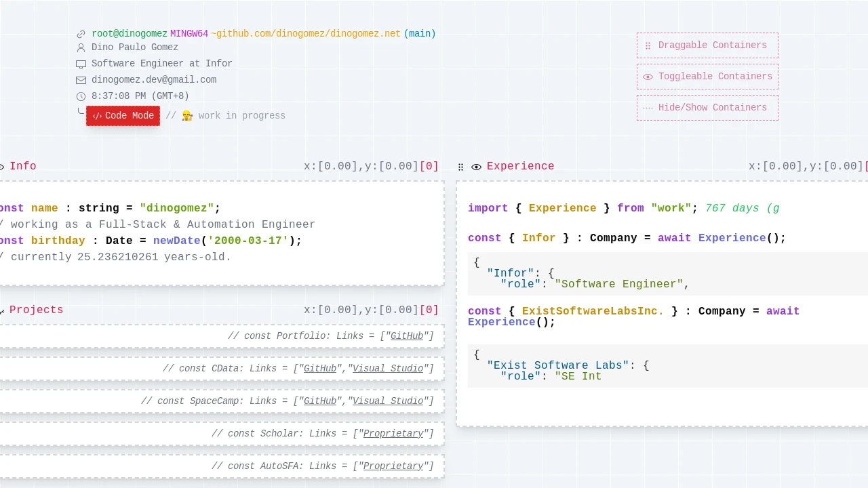Image resolution: width=868 pixels, height=488 pixels.
Task: Click the "dinogomez" name string value
Action: (x=177, y=209)
